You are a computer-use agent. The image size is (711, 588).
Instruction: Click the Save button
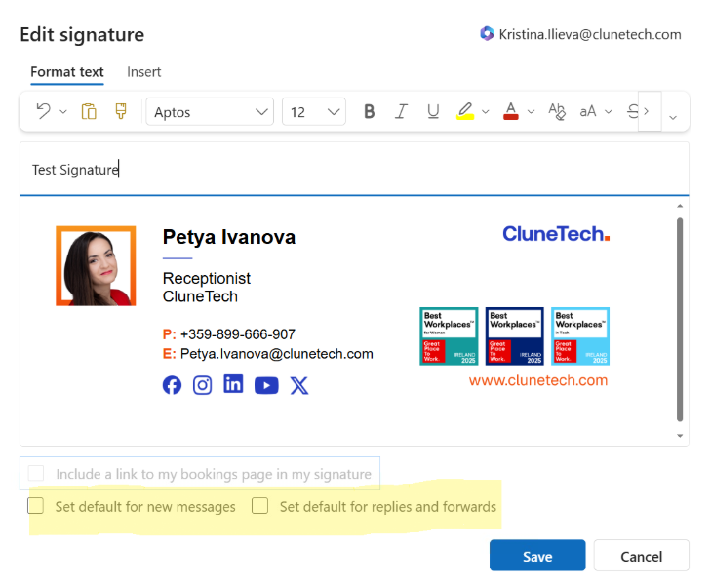pyautogui.click(x=537, y=556)
